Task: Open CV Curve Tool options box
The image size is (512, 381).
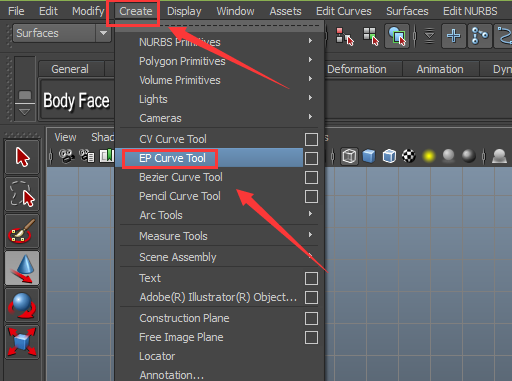Action: [311, 140]
